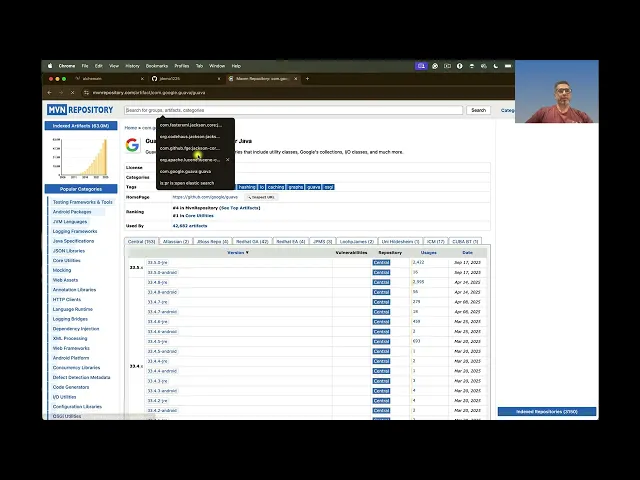Choose the open elastic search suggestion

tap(187, 183)
